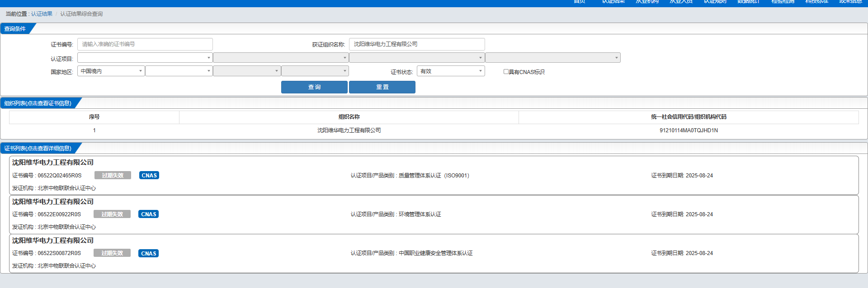Click 发证机构 line under 06522Q02465R0S
This screenshot has width=868, height=288.
(x=54, y=188)
